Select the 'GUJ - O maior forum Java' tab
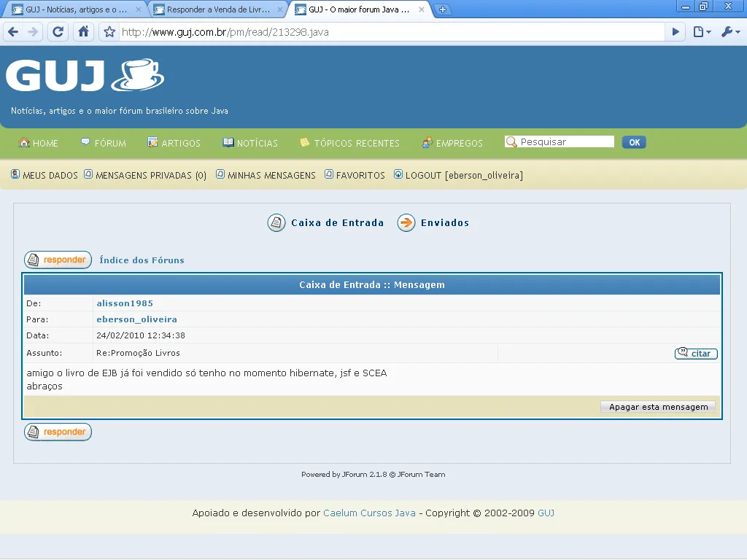Screen dimensions: 747x560 pos(359,9)
